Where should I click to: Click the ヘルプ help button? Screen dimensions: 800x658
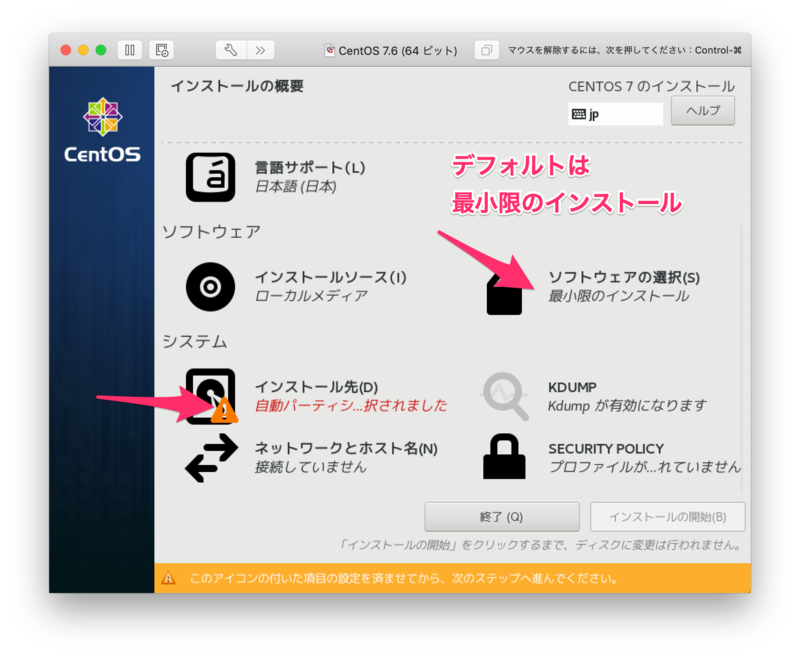click(x=703, y=111)
